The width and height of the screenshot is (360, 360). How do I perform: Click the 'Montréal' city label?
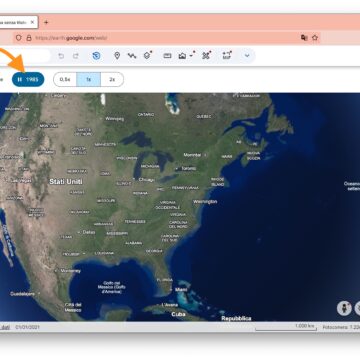pos(192,155)
